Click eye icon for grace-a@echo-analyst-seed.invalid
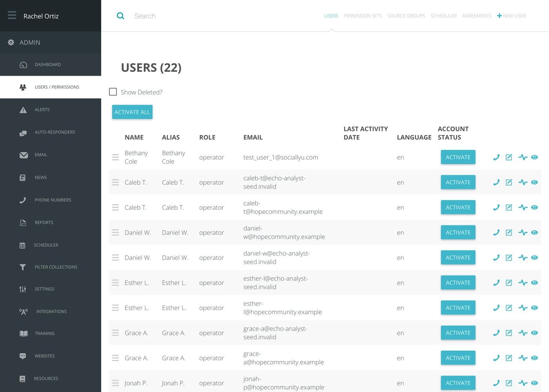Screen dimensions: 549x392 click(x=534, y=333)
